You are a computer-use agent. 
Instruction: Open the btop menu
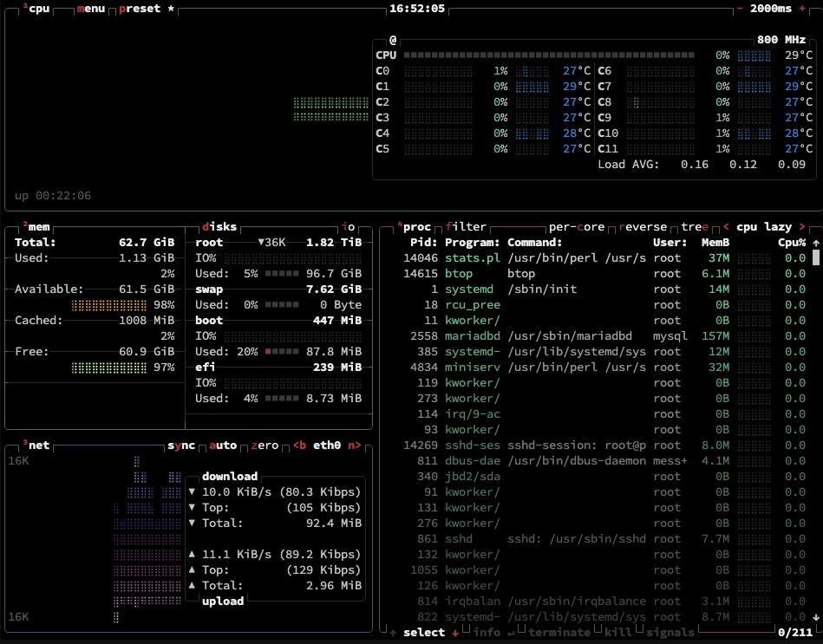(x=90, y=9)
